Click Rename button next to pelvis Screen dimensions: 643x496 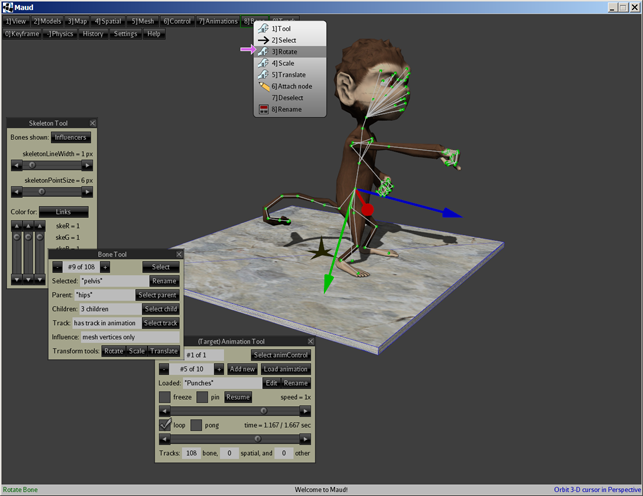[x=164, y=281]
